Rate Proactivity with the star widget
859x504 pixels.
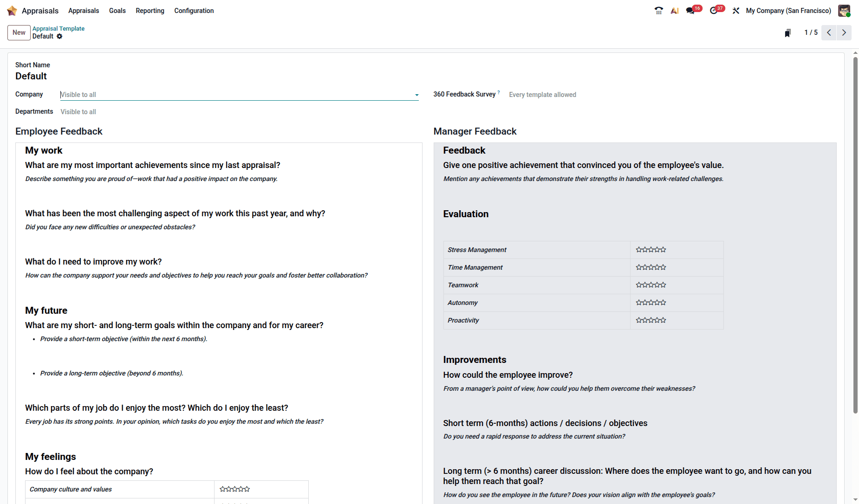click(x=651, y=320)
